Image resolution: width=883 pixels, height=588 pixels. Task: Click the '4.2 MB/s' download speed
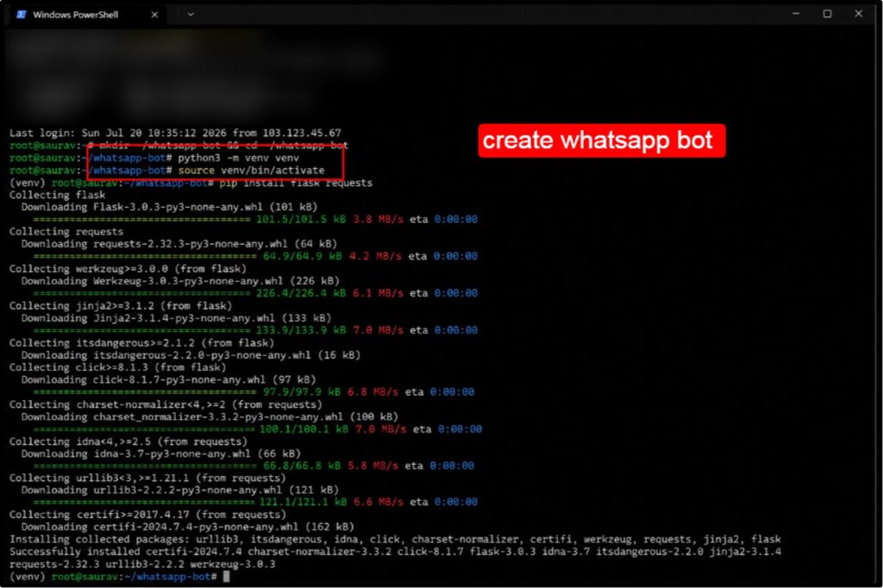click(375, 256)
